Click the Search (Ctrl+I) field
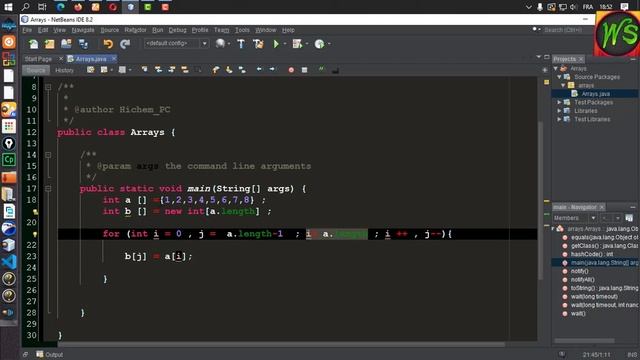Viewport: 640px width, 360px height. [564, 30]
